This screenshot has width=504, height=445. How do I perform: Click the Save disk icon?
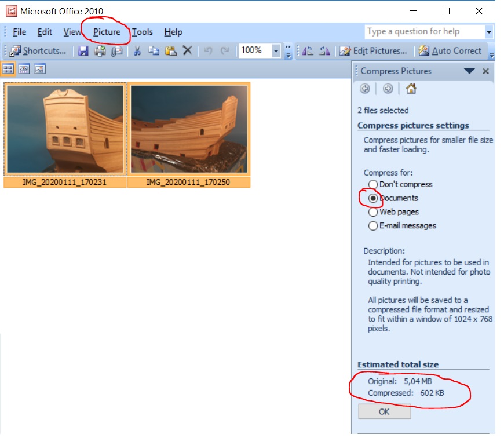[83, 51]
